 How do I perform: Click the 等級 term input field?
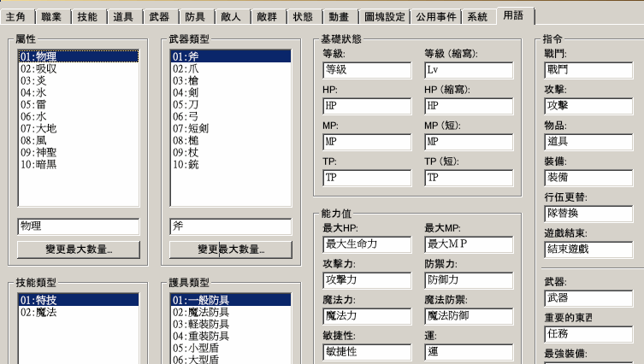[367, 70]
